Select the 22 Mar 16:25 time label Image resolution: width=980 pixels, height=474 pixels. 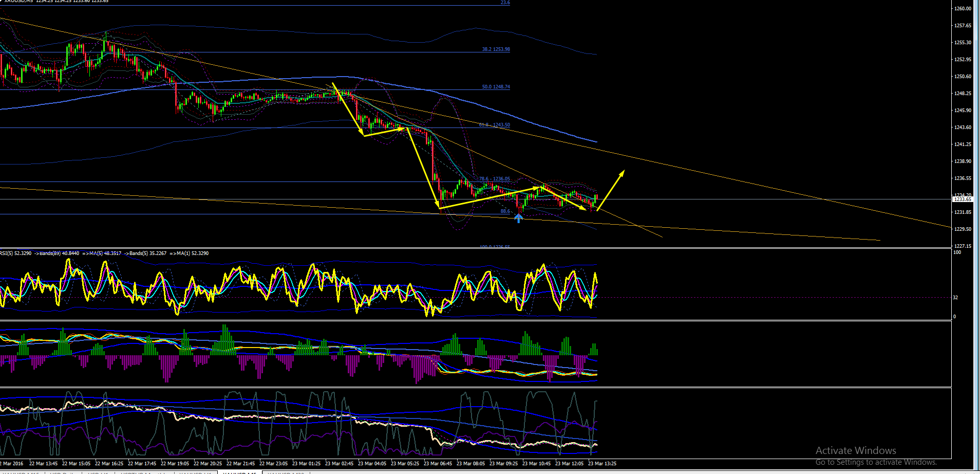(109, 463)
